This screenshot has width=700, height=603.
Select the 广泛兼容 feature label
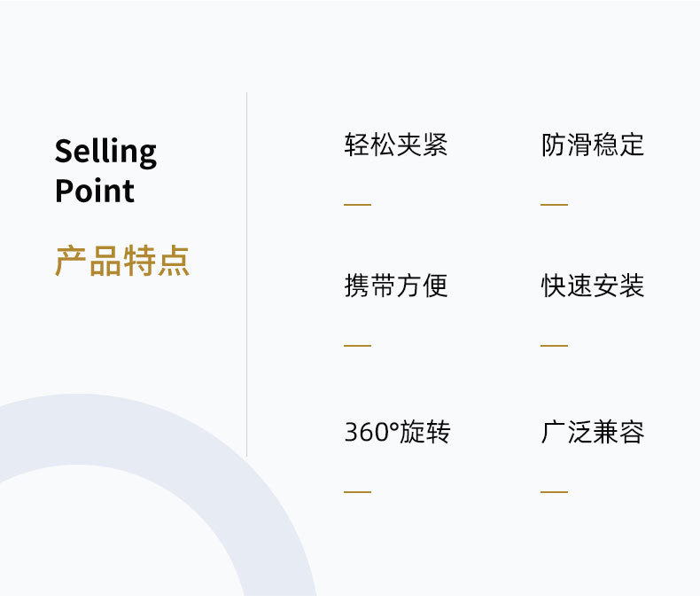coord(593,433)
